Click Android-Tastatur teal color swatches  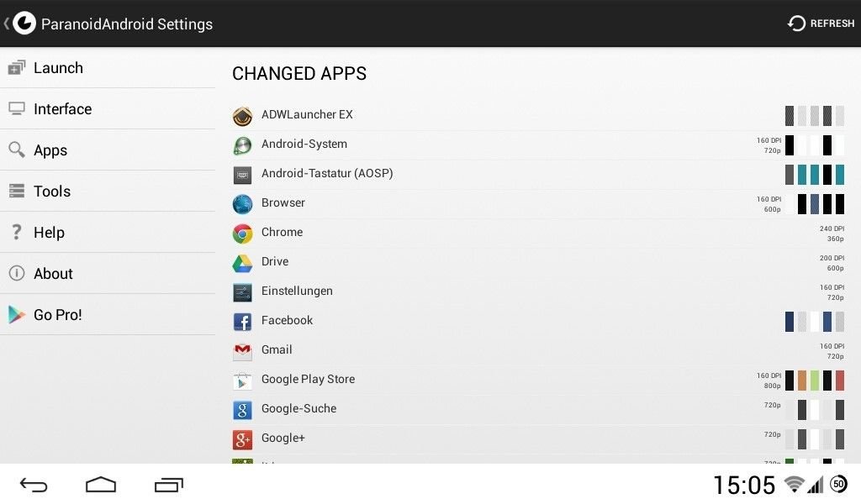click(814, 175)
